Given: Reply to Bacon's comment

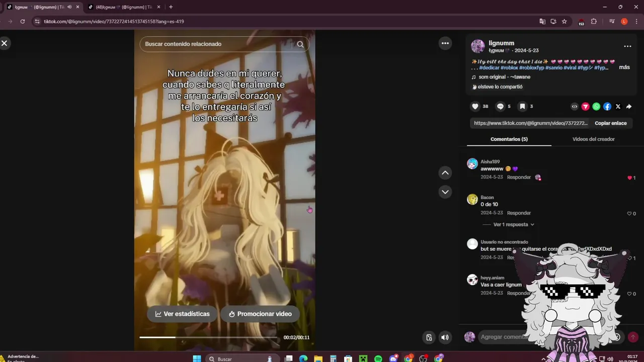Looking at the screenshot, I should (519, 213).
